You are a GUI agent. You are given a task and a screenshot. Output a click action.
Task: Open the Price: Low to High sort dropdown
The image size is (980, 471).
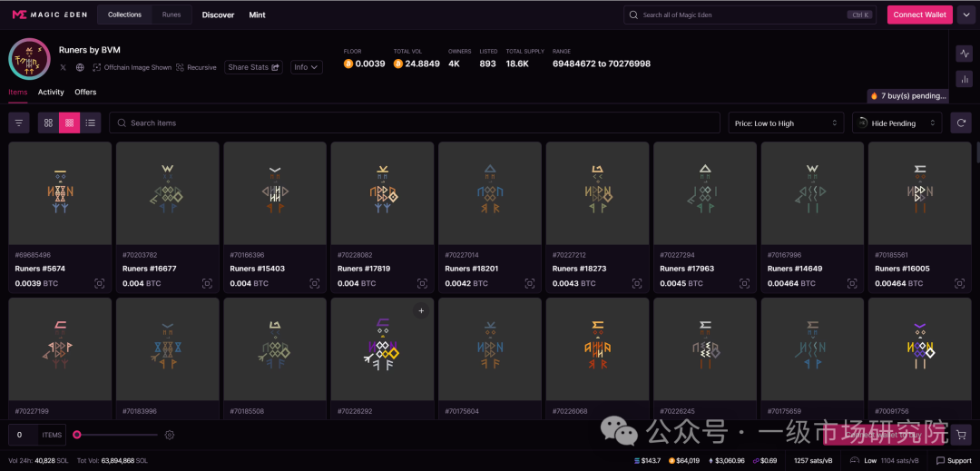coord(786,123)
